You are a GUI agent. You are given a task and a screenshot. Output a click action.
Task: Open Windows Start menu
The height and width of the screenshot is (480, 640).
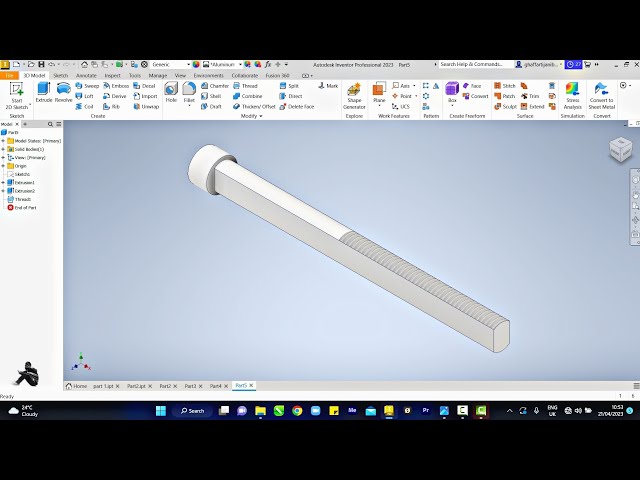[x=161, y=411]
